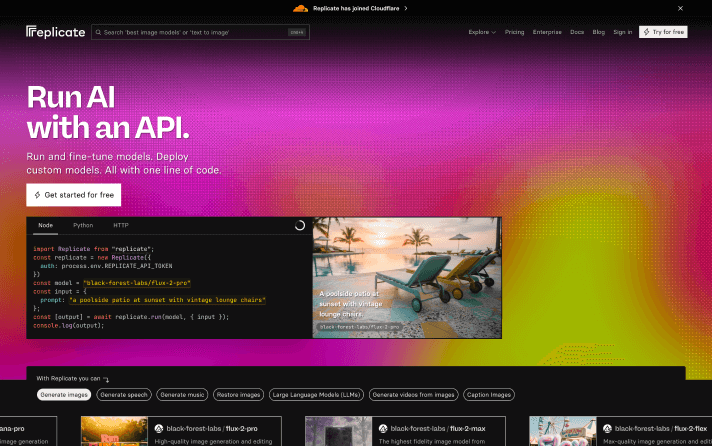This screenshot has height=446, width=712.
Task: Select Generate videos from images filter
Action: [414, 395]
